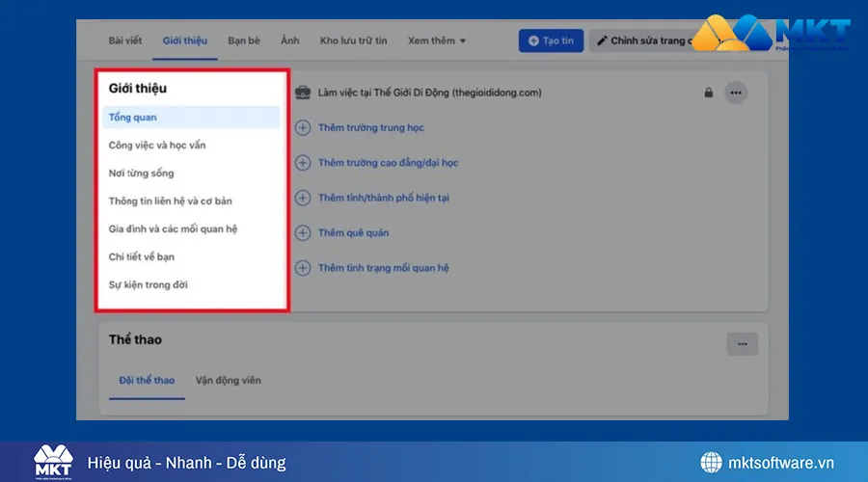
Task: Click plus icon for Thêm tỉnh/thành phố hiện tại
Action: pos(303,198)
